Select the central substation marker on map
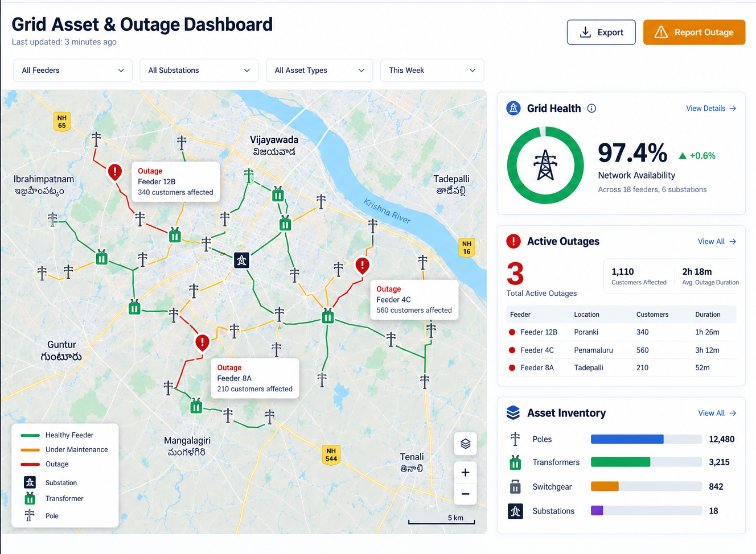The width and height of the screenshot is (756, 554). [241, 261]
